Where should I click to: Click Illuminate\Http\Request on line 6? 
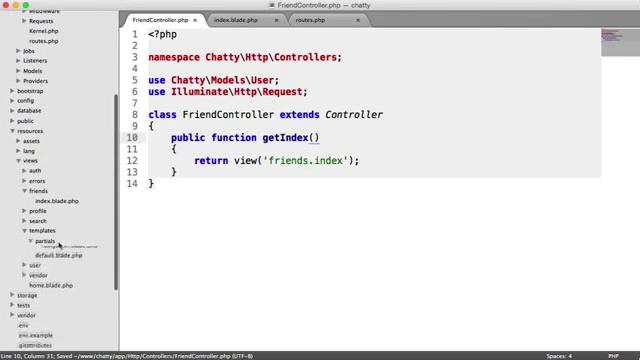click(x=236, y=92)
